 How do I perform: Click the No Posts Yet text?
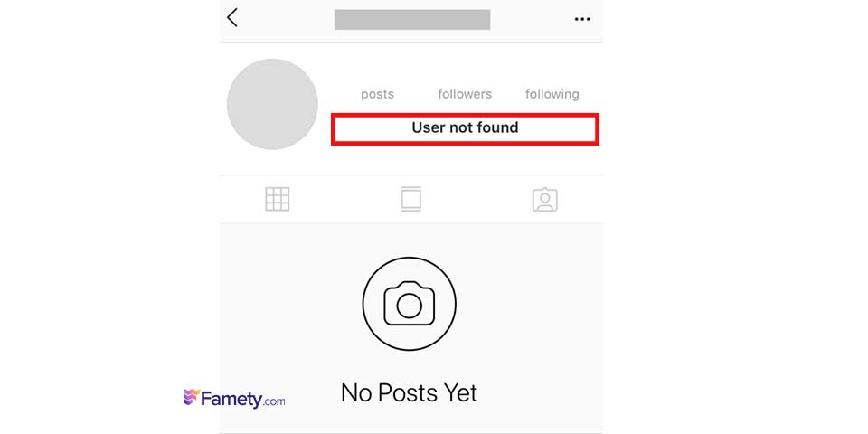(x=409, y=392)
